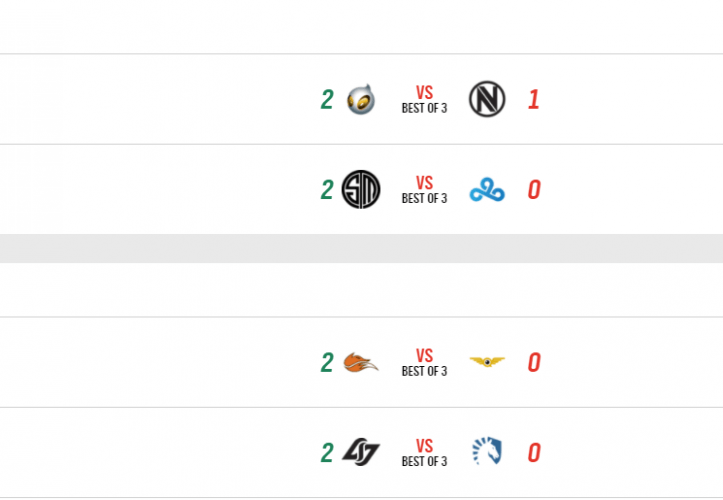The width and height of the screenshot is (723, 500).
Task: Click Echo Fox's green score of 2
Action: click(x=327, y=362)
